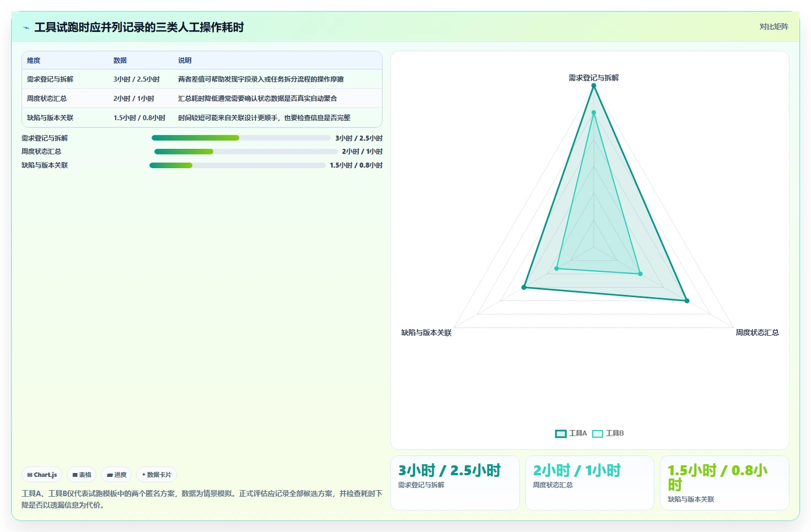Screen dimensions: 811x532
Task: Toggle the 工具B dataset in the chart legend
Action: tap(608, 433)
